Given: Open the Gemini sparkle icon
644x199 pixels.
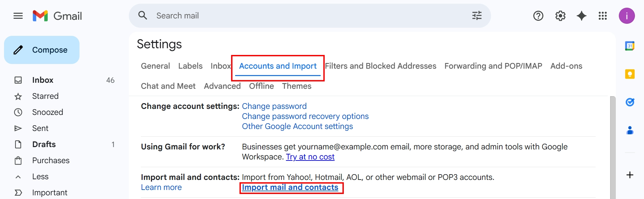Looking at the screenshot, I should coord(582,16).
